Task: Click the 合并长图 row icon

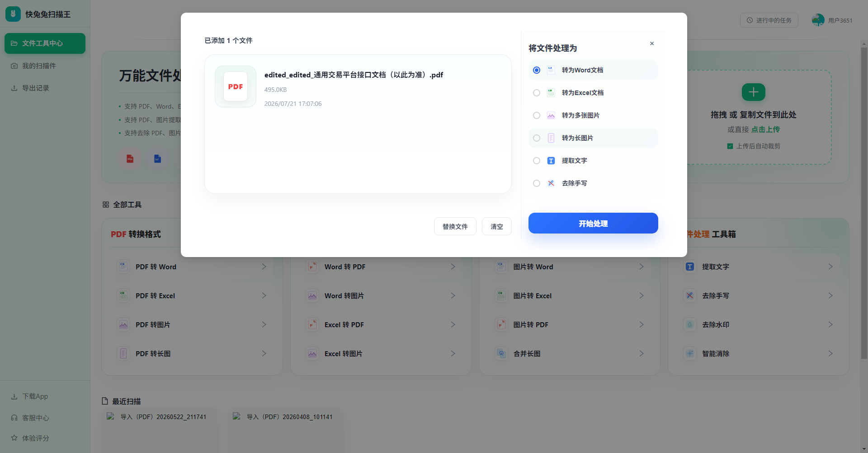Action: pos(501,353)
